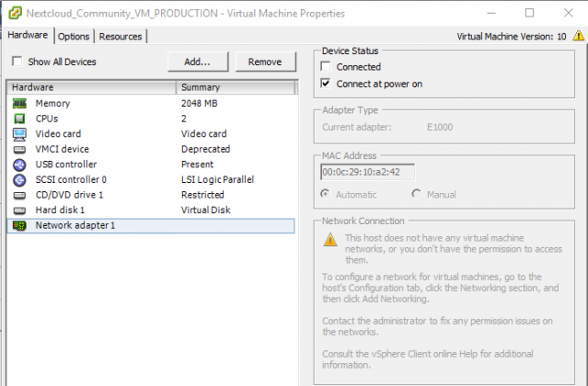The height and width of the screenshot is (386, 588).
Task: Click the Hard disk 1 icon
Action: 19,210
